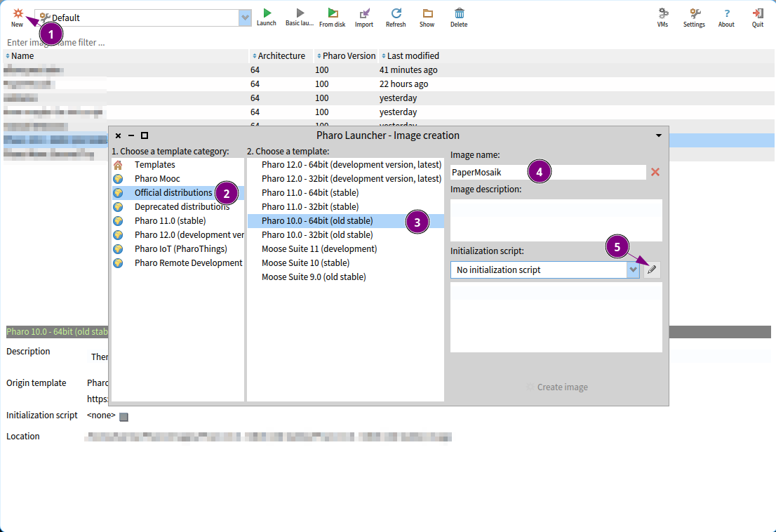Screen dimensions: 776x532
Task: Sort image list by Pharo Version column
Action: (x=346, y=56)
